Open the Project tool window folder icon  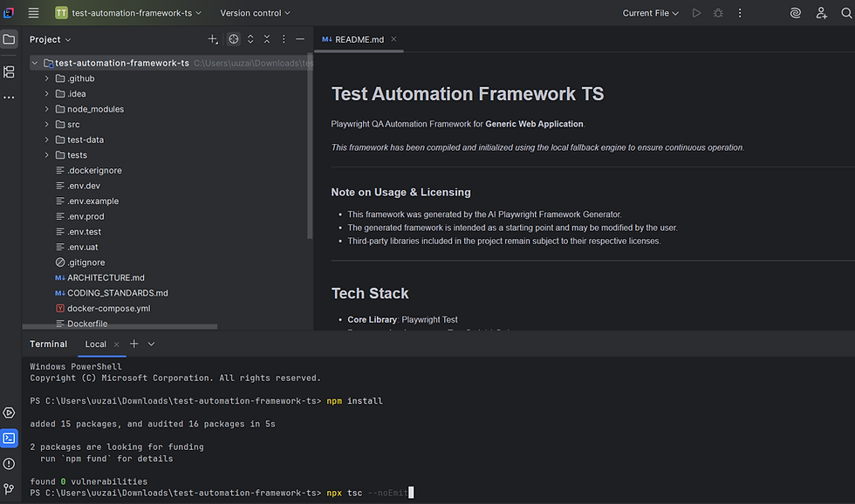click(10, 39)
